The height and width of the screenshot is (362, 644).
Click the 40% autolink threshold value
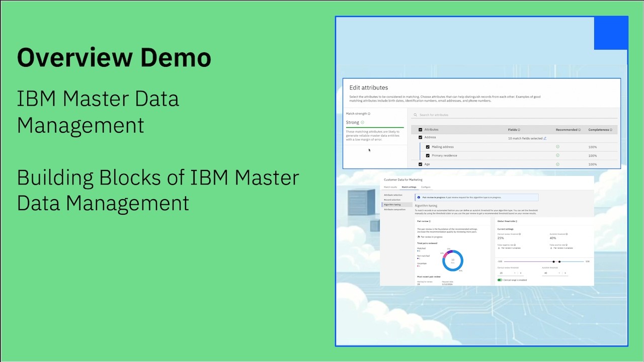pos(553,238)
